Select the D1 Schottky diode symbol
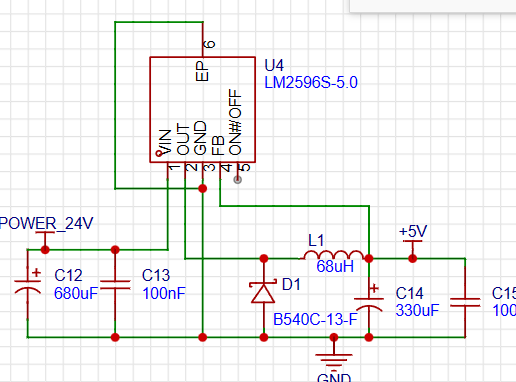This screenshot has height=382, width=516. (x=263, y=292)
